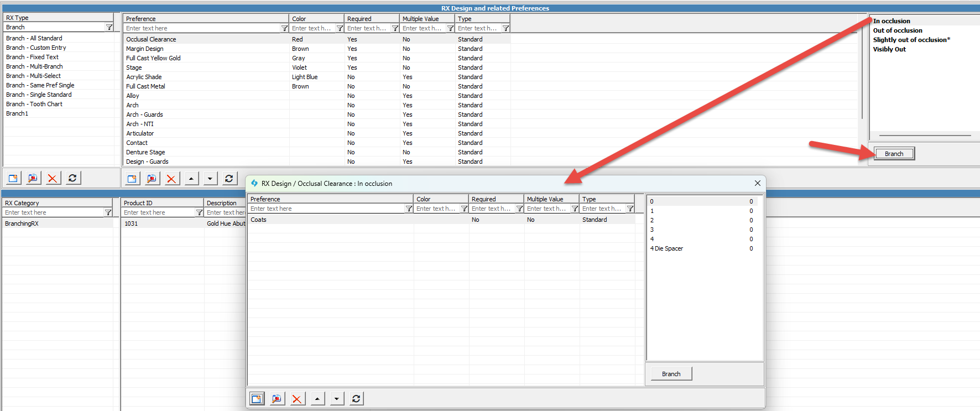Delete selected RX Type with red X
980x411 pixels.
coord(53,178)
